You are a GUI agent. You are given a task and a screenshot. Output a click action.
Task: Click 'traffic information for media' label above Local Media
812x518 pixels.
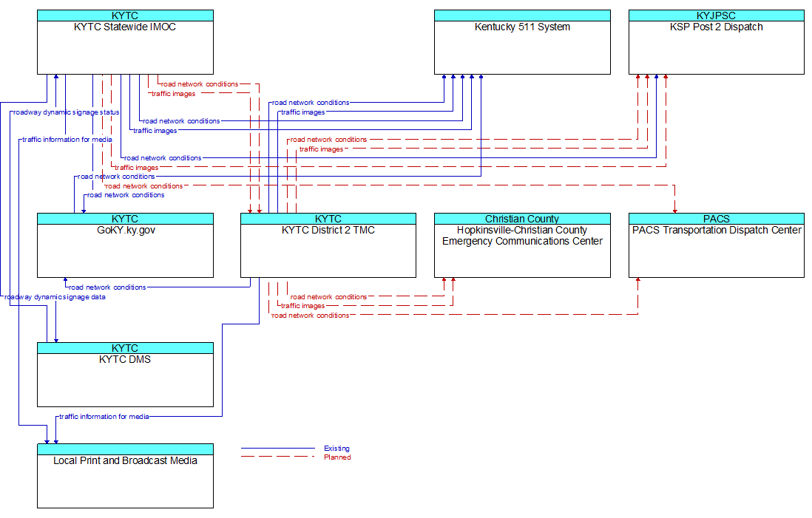[104, 417]
